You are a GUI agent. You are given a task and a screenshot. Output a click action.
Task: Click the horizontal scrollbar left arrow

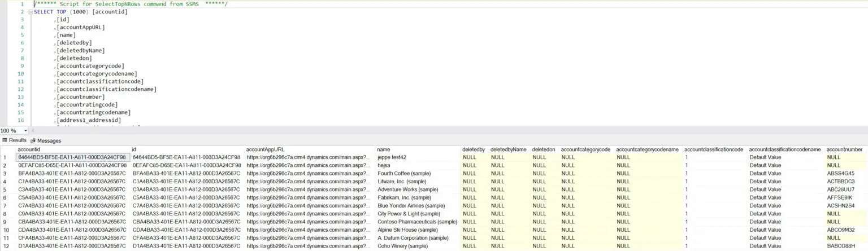coord(32,130)
